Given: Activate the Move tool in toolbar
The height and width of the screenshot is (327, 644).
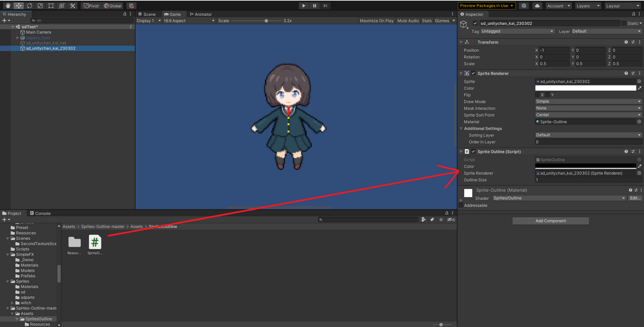Looking at the screenshot, I should (18, 5).
